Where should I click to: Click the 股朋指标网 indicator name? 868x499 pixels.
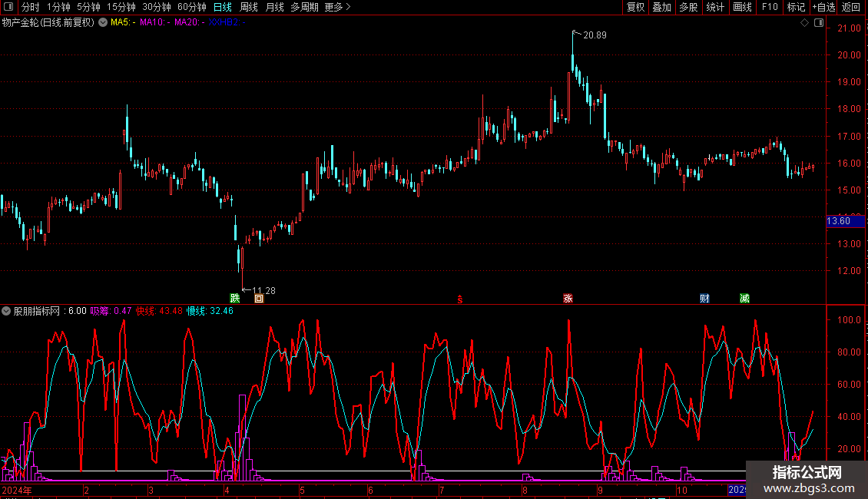[x=37, y=311]
